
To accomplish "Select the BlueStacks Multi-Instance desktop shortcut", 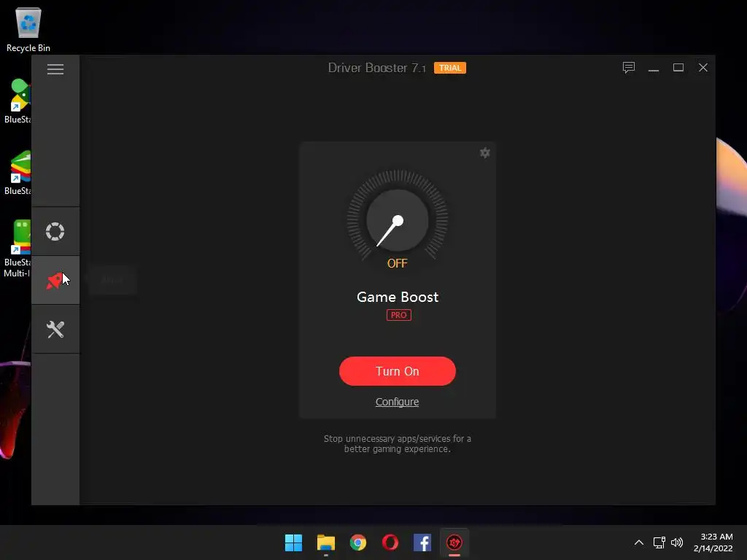I will coord(18,249).
